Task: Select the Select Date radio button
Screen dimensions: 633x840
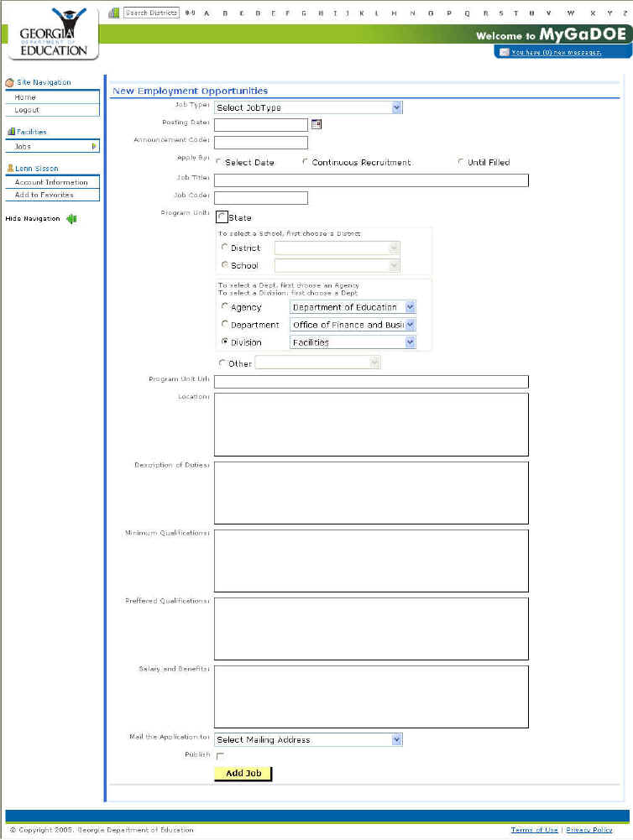Action: pos(218,161)
